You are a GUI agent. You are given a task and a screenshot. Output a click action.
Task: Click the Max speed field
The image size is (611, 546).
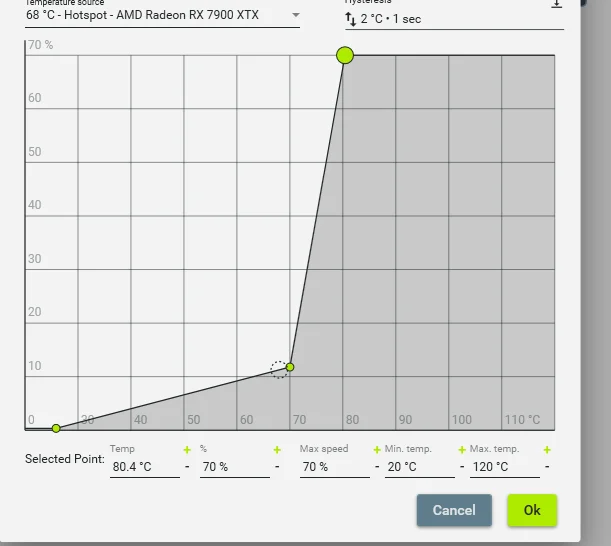[x=334, y=466]
